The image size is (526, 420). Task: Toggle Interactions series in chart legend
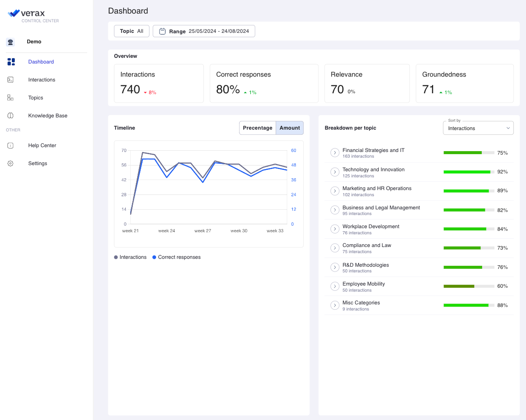tap(130, 257)
